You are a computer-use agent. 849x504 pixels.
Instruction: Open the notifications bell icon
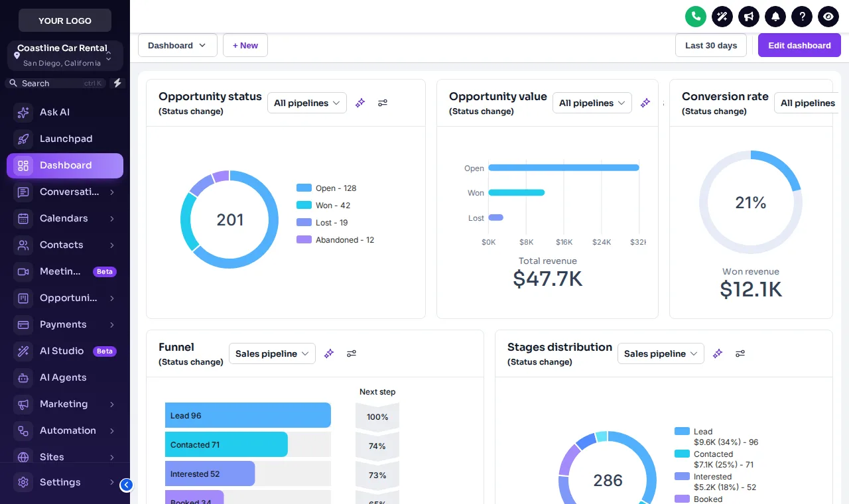click(775, 17)
